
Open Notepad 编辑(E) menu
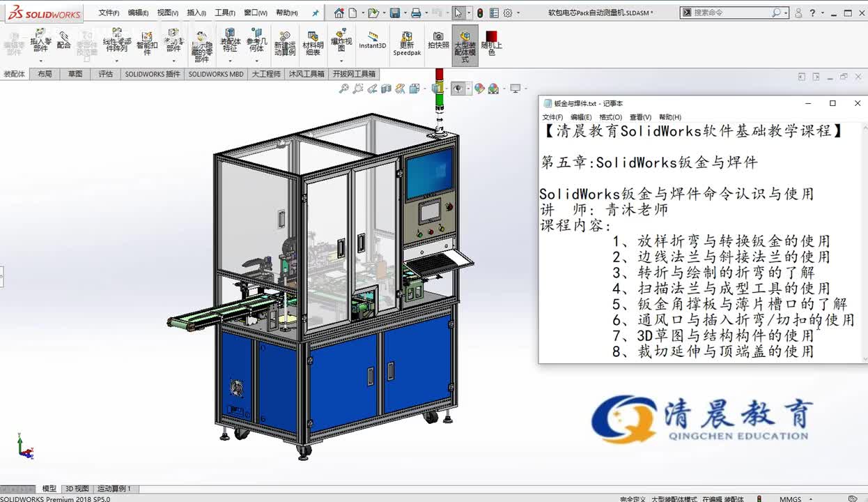[x=581, y=117]
